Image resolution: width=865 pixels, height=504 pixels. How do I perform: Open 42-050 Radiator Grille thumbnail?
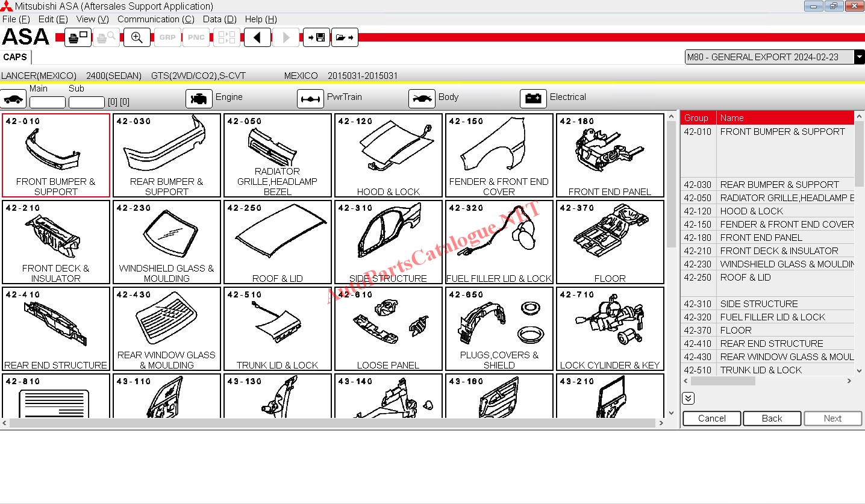pyautogui.click(x=278, y=155)
